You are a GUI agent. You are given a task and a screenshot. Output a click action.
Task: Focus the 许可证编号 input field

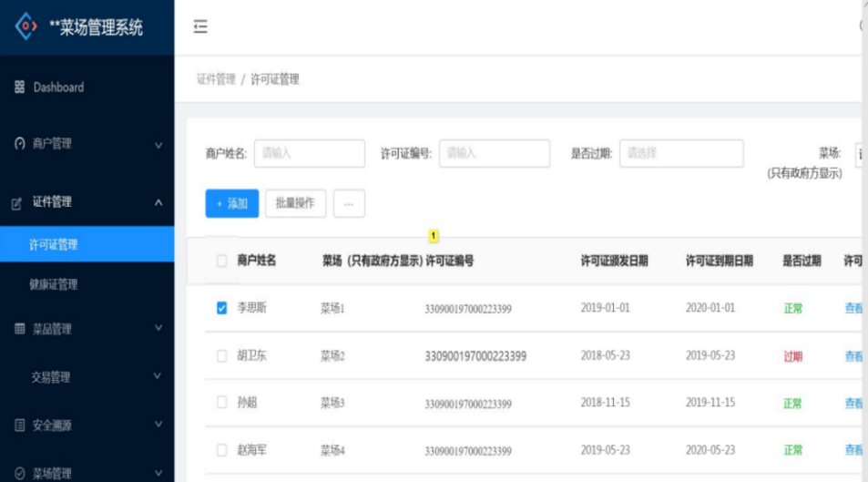[x=495, y=153]
